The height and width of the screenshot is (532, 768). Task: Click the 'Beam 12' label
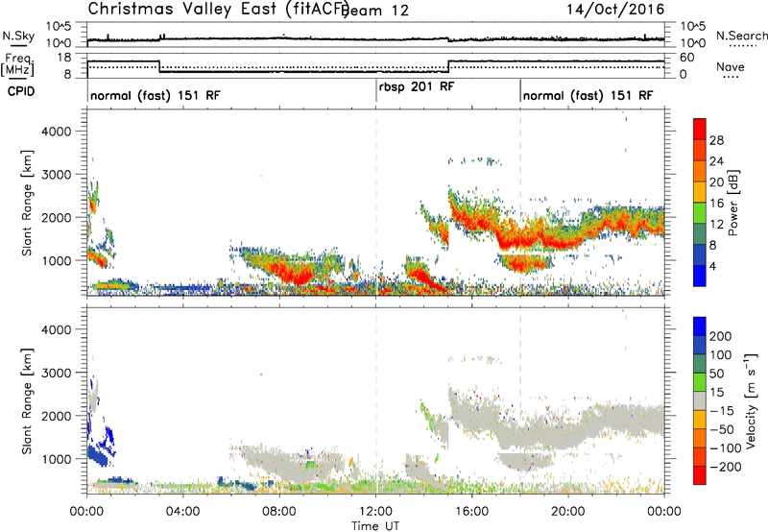click(376, 11)
